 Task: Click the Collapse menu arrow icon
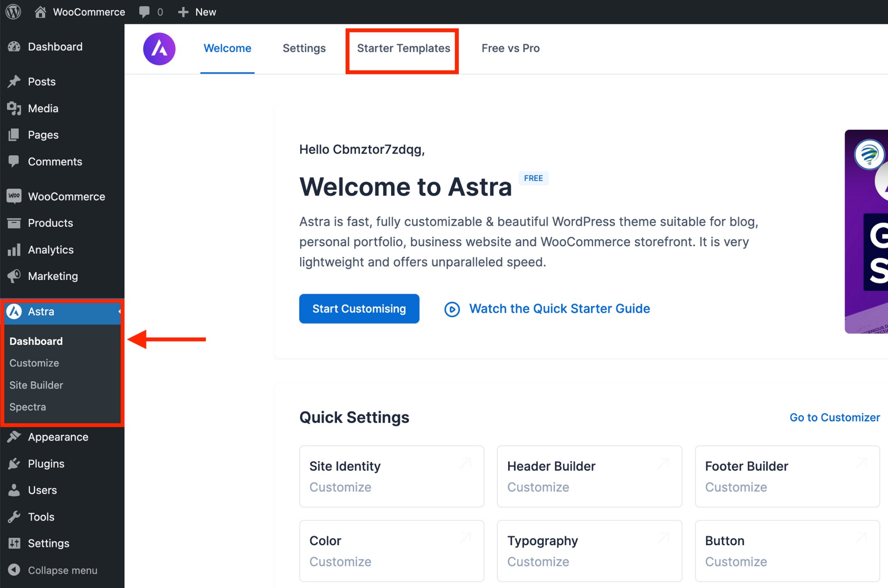(14, 570)
